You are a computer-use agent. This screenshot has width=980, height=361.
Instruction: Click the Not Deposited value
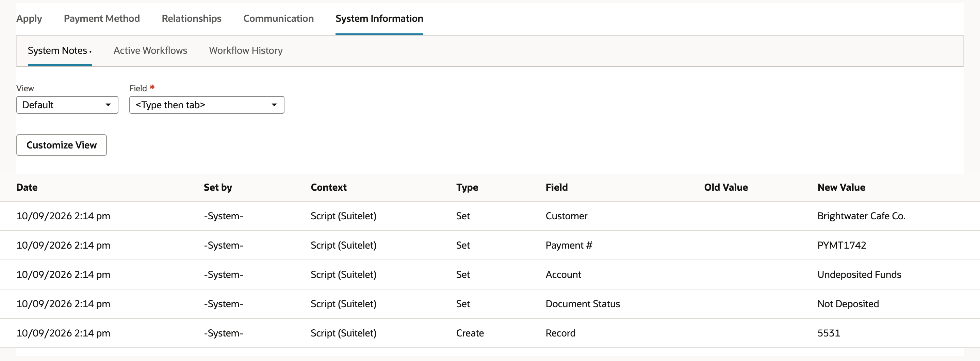(848, 304)
